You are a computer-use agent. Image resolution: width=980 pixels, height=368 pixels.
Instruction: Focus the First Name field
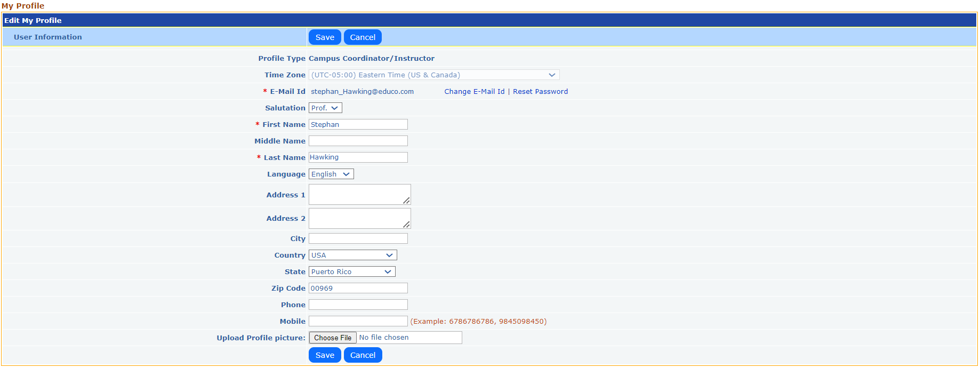point(358,125)
